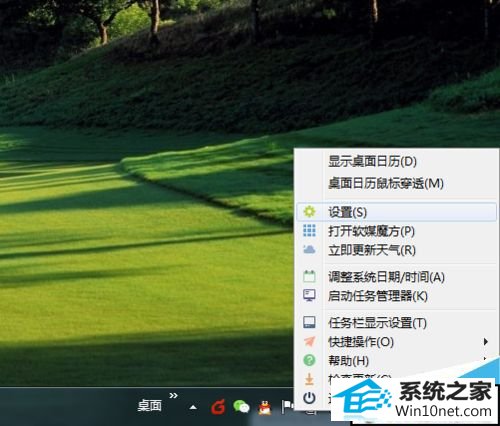The width and height of the screenshot is (500, 426).
Task: Click the paper plane quick actions icon
Action: [309, 341]
